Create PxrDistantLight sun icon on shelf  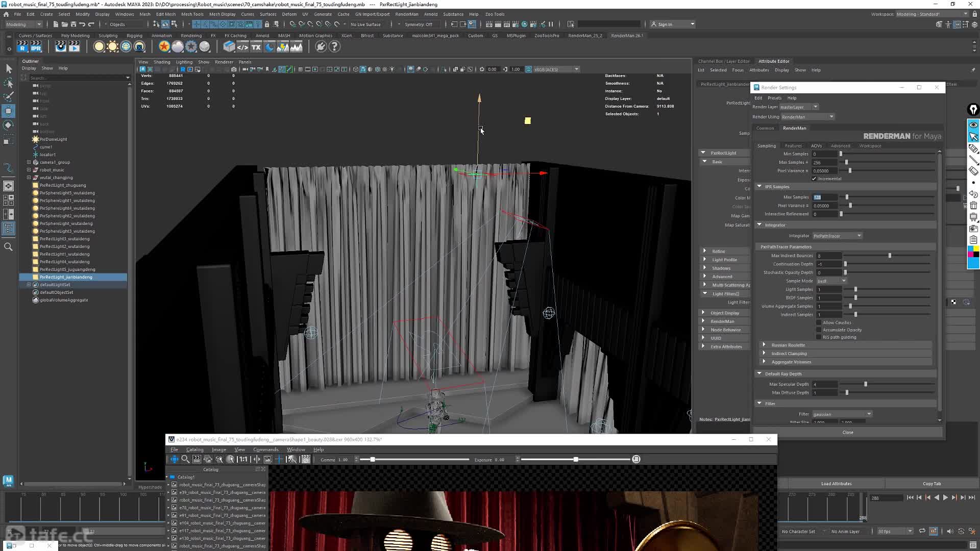coord(112,47)
